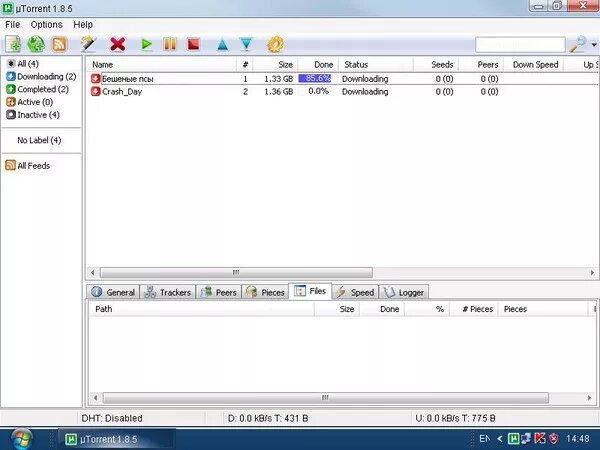600x450 pixels.
Task: Sort by the Peers column header in torrent list
Action: [481, 65]
